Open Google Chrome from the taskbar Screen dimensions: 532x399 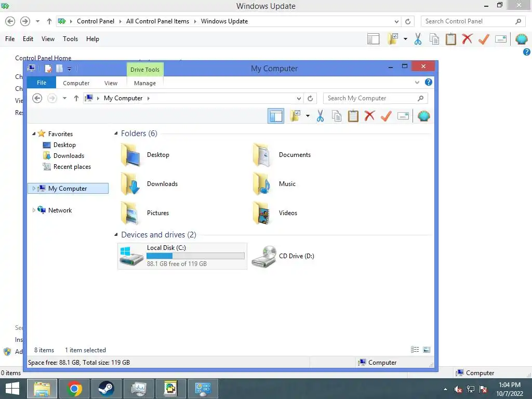[x=74, y=389]
